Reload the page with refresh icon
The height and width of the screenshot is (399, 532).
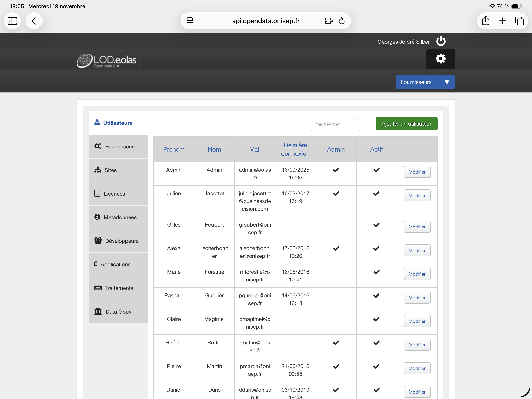click(x=342, y=21)
